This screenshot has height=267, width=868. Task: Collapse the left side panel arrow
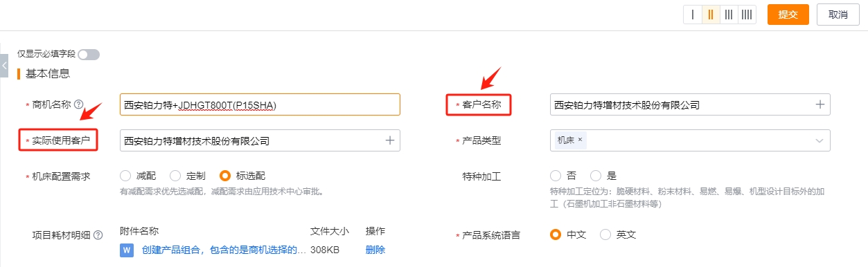[4, 65]
